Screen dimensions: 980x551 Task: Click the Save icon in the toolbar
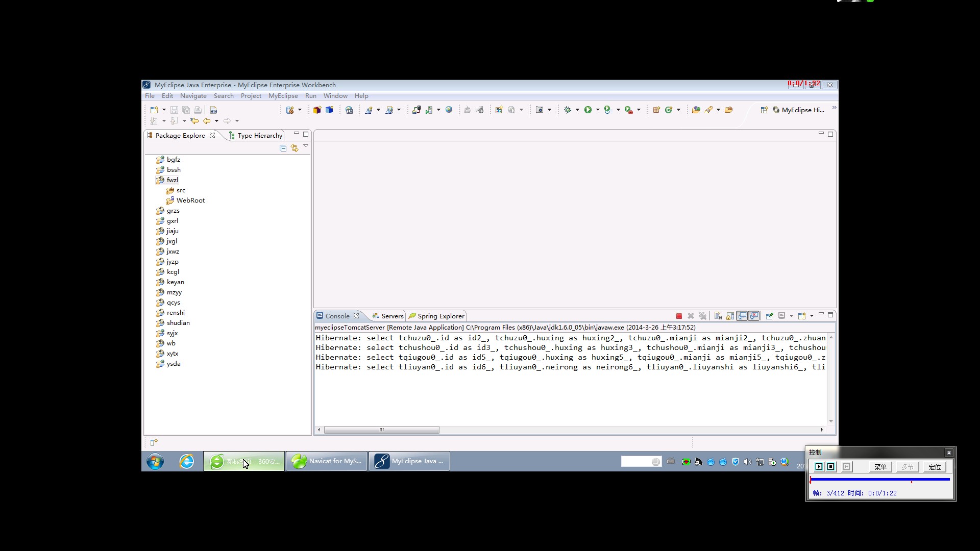pyautogui.click(x=174, y=110)
